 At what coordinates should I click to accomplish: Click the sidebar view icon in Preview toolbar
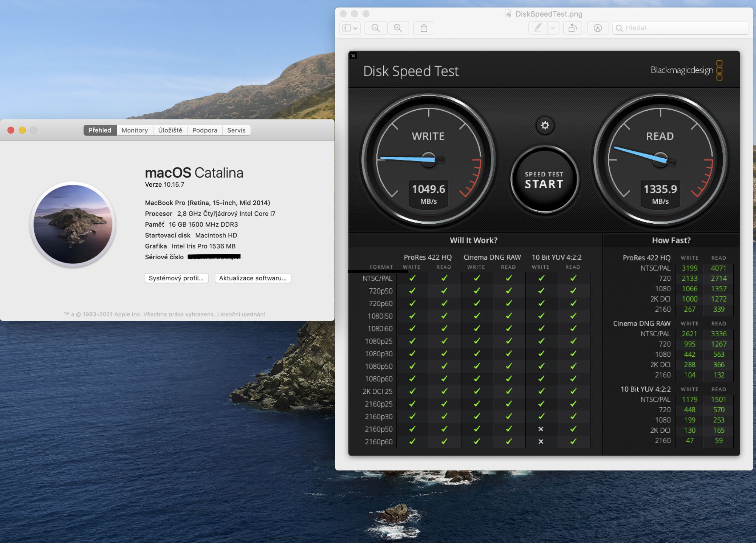347,28
